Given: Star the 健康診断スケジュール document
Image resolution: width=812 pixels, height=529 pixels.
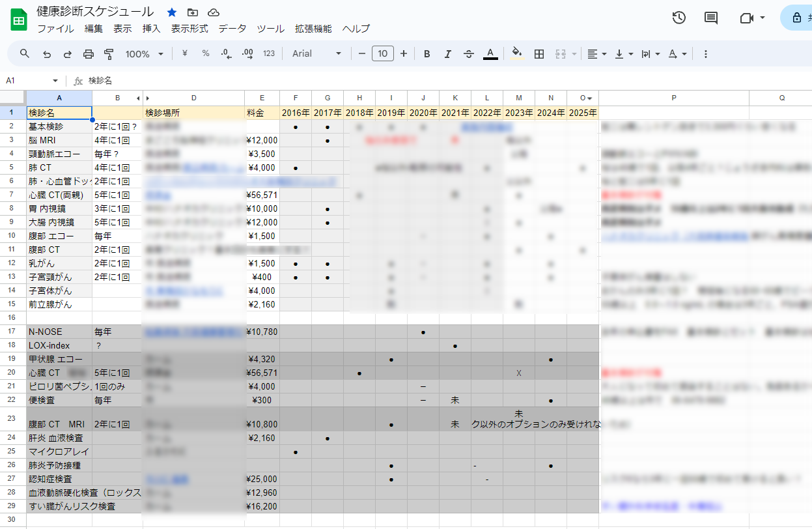Looking at the screenshot, I should 172,12.
